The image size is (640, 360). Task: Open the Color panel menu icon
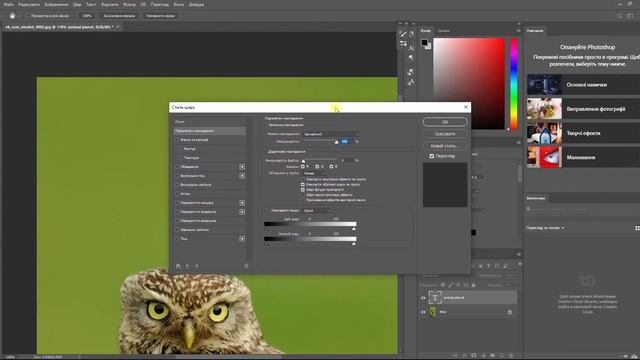pos(518,31)
